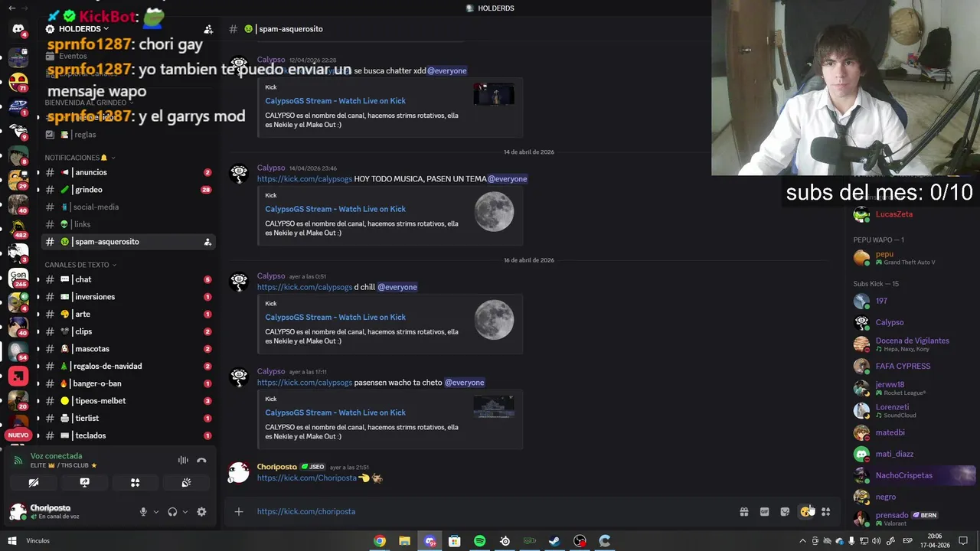Open Discord home direct messages icon
This screenshot has width=980, height=551.
(18, 29)
